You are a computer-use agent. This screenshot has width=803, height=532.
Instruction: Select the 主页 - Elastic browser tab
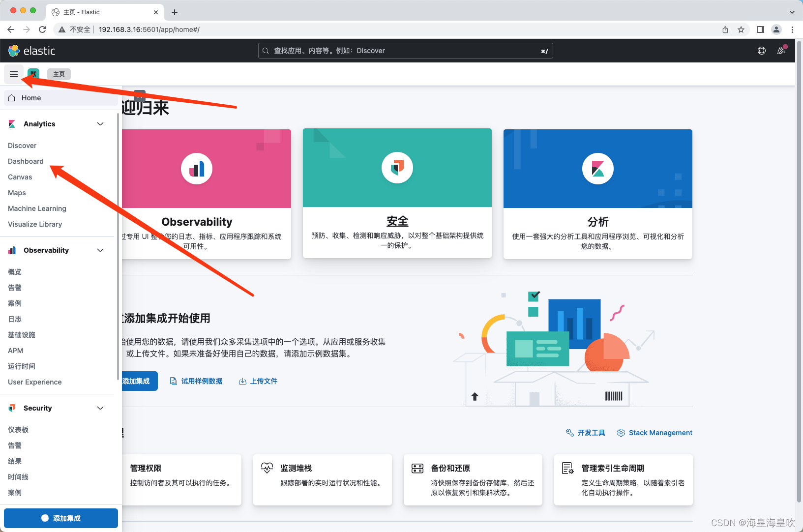pos(105,12)
